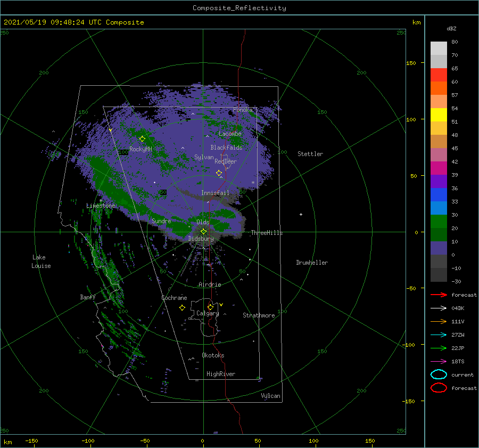The width and height of the screenshot is (479, 448).
Task: Click the Composite_Reflectivity title text
Action: (240, 8)
